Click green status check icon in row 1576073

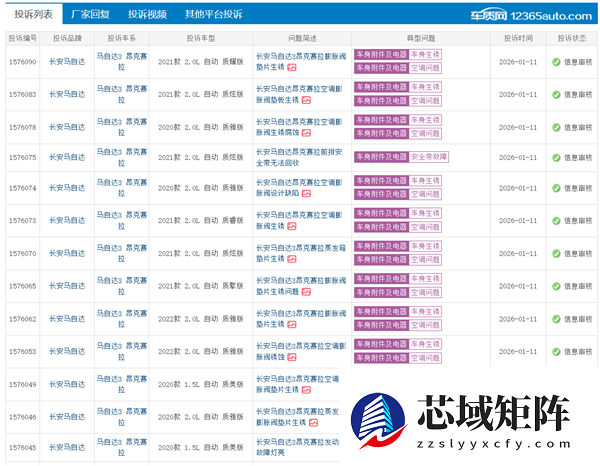click(x=556, y=221)
